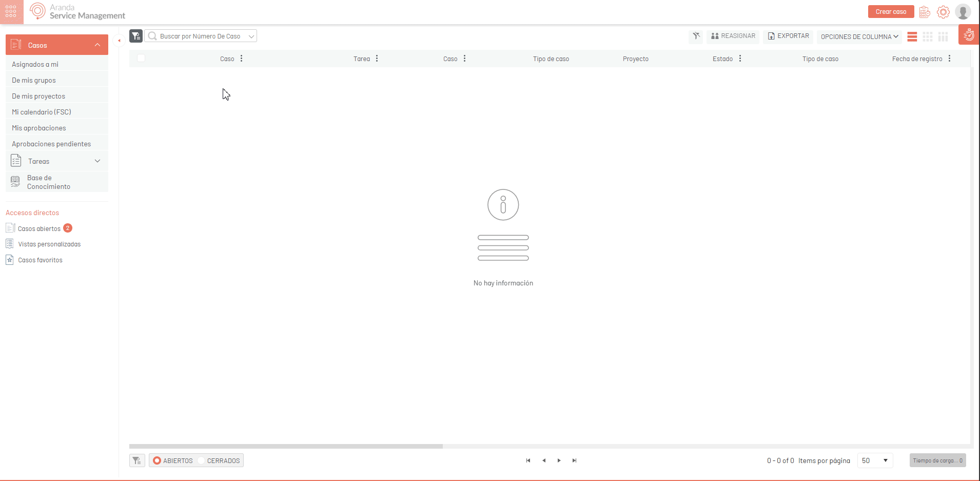The height and width of the screenshot is (481, 980).
Task: Open the app launcher grid icon
Action: [x=11, y=11]
